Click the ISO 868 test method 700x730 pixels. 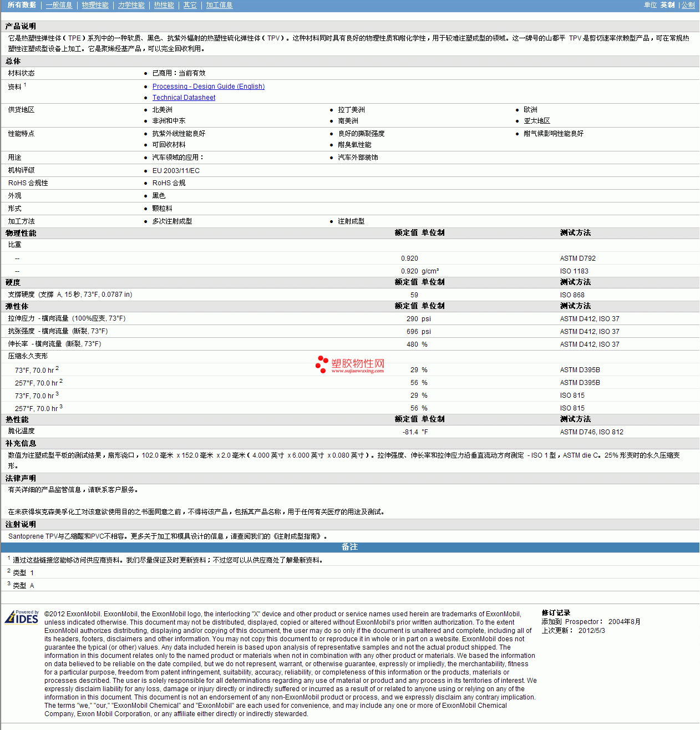tap(572, 295)
